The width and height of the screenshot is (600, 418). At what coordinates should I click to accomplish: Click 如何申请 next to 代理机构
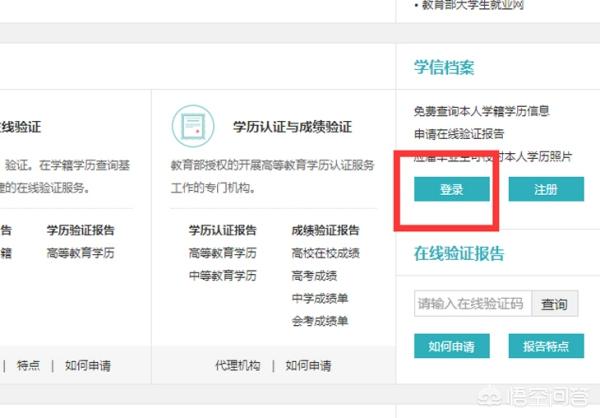308,366
